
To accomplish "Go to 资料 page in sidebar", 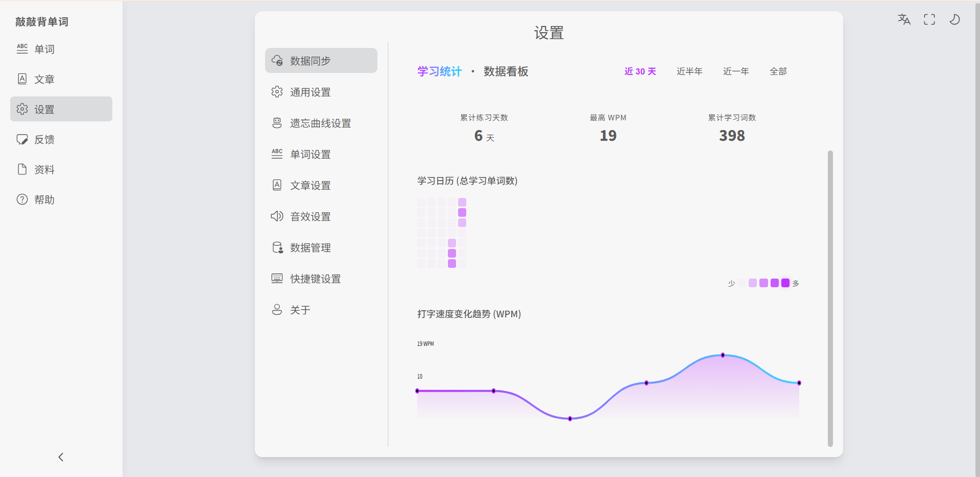I will [61, 169].
